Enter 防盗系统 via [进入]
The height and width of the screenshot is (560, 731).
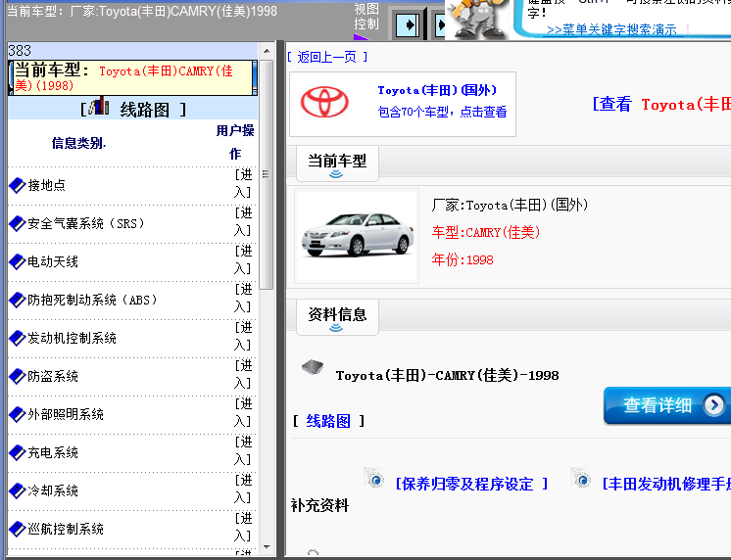point(243,375)
